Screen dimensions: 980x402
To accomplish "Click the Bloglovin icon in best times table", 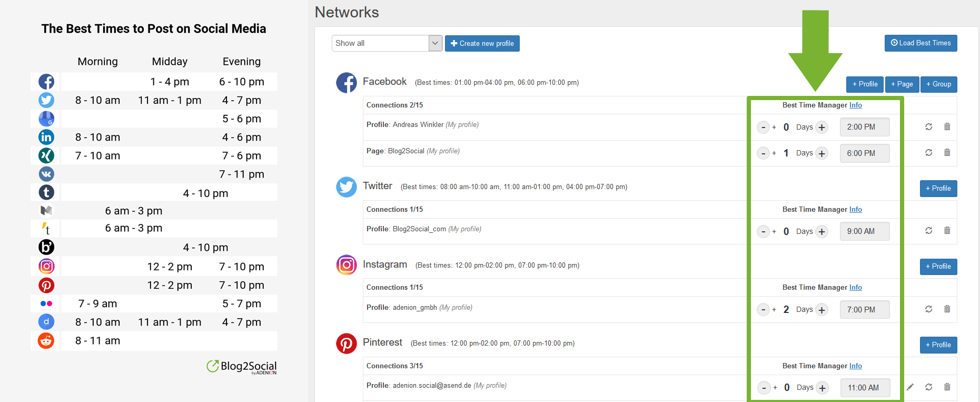I will [x=46, y=247].
